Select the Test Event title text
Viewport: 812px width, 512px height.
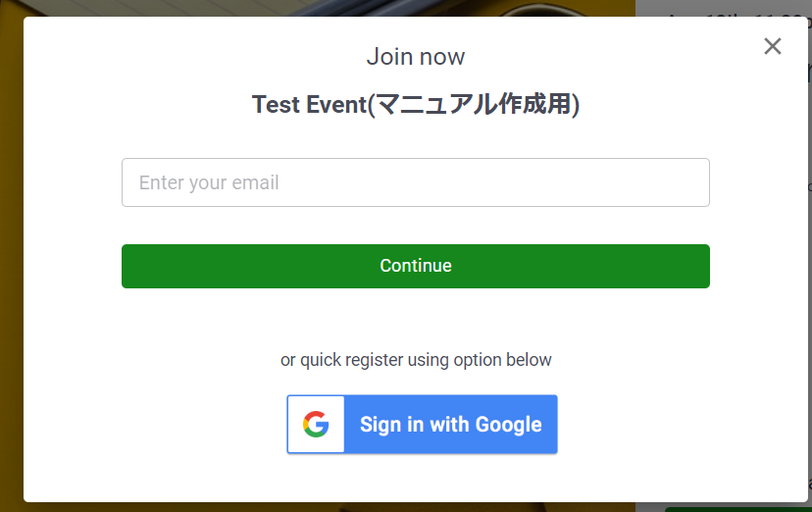point(416,104)
